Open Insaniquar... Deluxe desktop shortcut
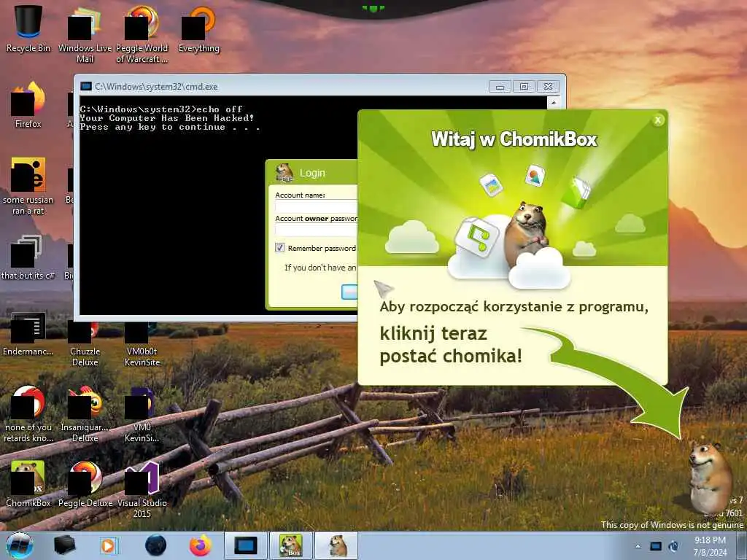 (x=85, y=413)
